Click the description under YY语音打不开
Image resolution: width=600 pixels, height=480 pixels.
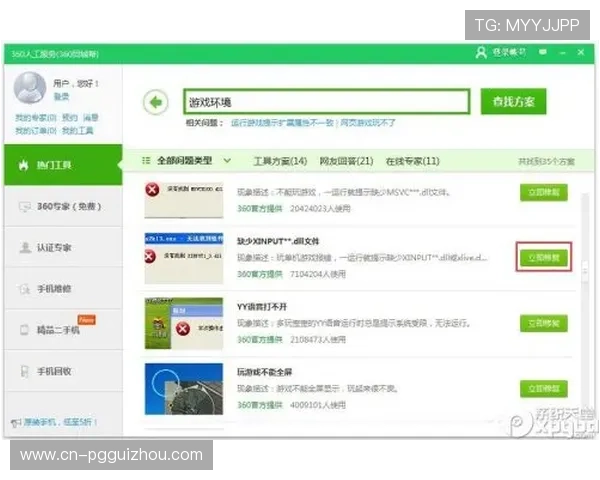click(354, 323)
